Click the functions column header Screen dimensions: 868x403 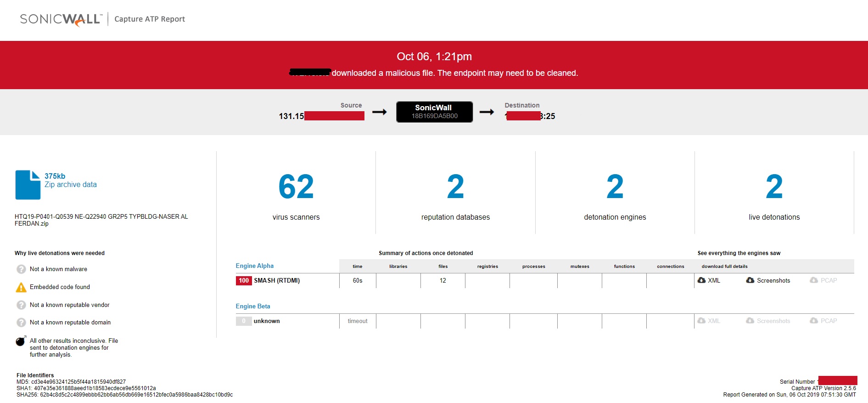tap(624, 267)
